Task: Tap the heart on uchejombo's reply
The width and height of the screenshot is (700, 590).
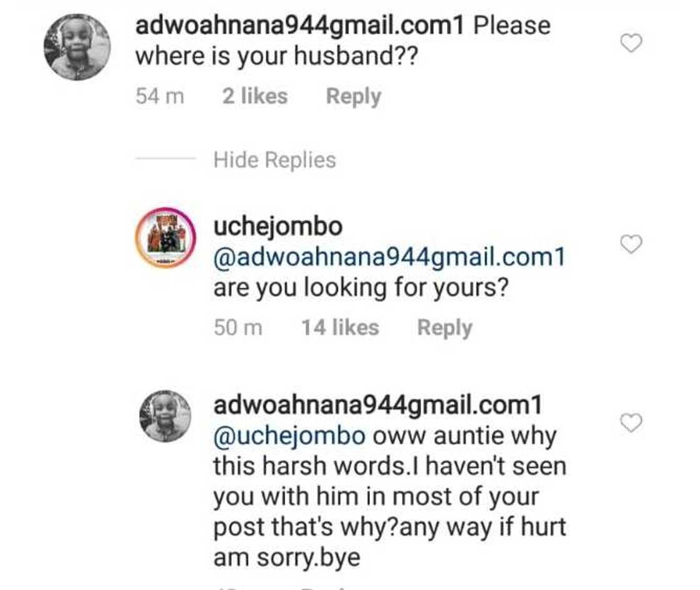Action: [x=631, y=245]
